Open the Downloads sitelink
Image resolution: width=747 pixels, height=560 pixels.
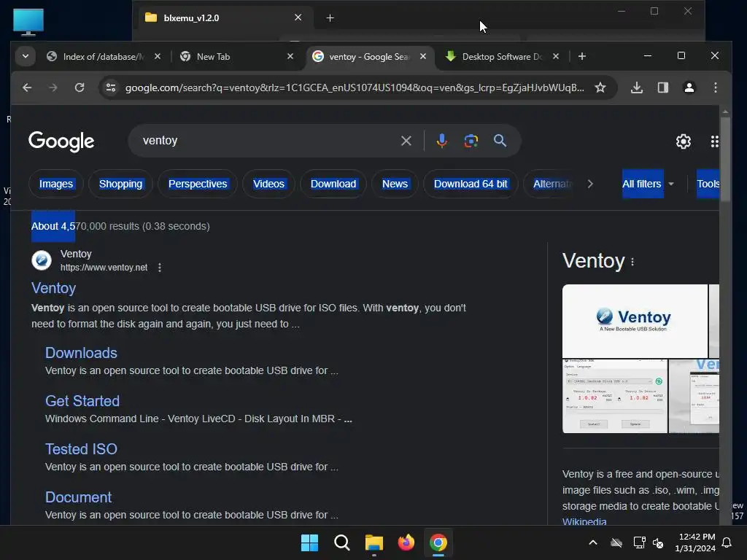[81, 353]
